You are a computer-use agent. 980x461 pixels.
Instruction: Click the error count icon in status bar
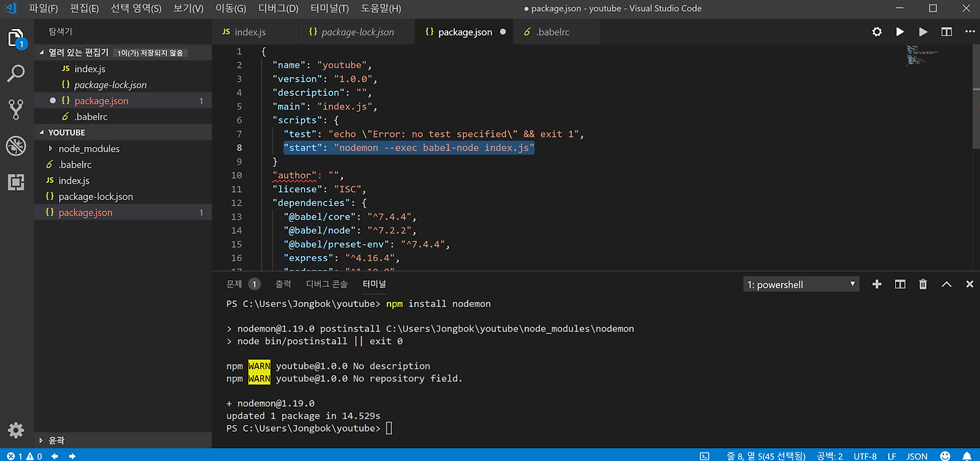pos(15,456)
